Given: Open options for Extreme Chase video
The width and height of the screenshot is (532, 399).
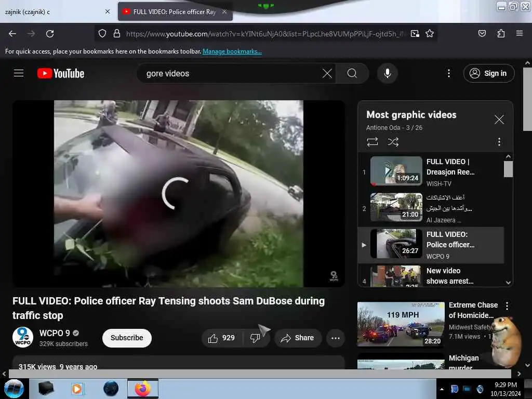Looking at the screenshot, I should 507,306.
